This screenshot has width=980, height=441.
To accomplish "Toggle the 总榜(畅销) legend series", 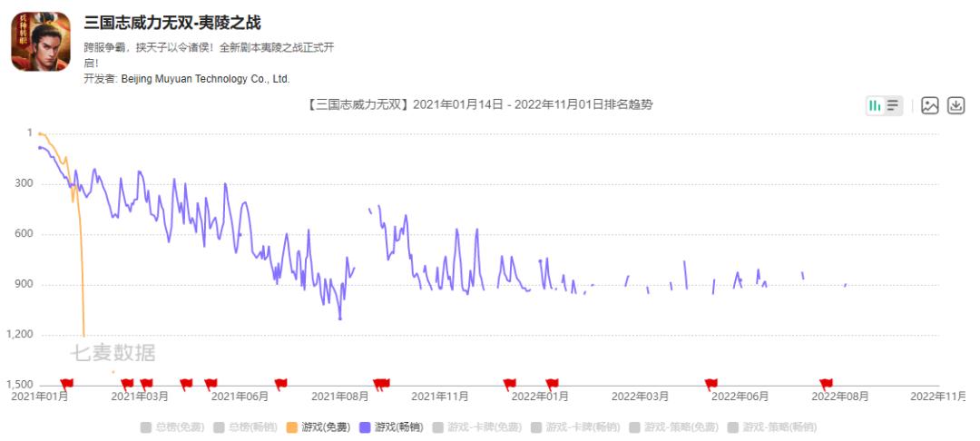I will [x=246, y=427].
